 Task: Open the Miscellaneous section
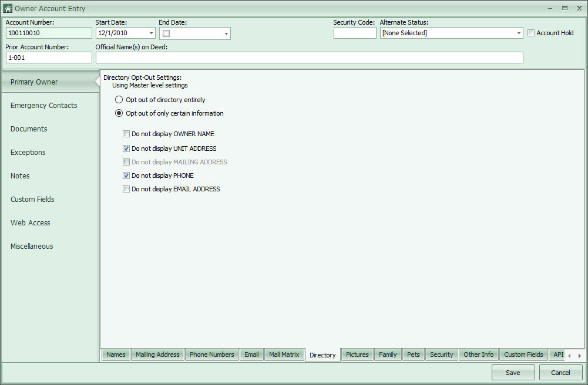51,246
